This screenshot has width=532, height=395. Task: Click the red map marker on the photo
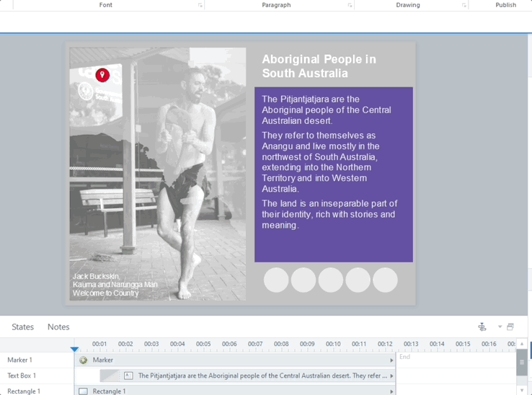pos(102,75)
